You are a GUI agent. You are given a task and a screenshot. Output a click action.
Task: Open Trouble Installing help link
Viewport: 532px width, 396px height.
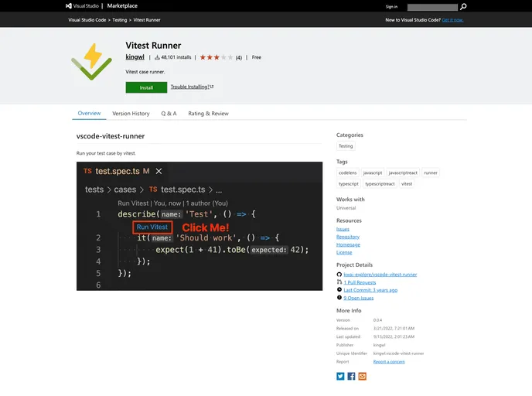pos(192,87)
